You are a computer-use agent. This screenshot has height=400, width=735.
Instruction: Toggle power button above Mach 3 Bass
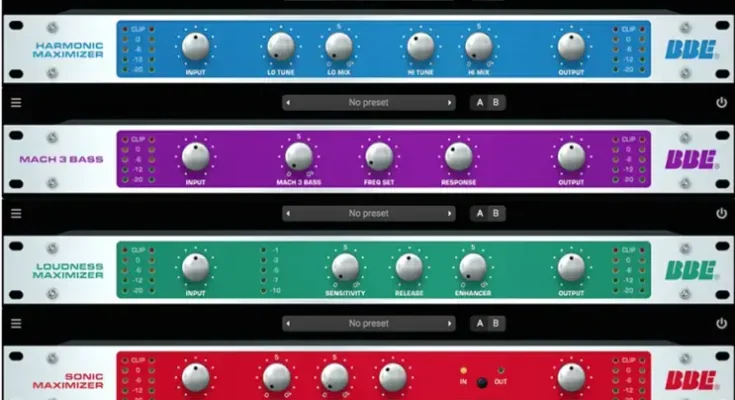[x=721, y=102]
